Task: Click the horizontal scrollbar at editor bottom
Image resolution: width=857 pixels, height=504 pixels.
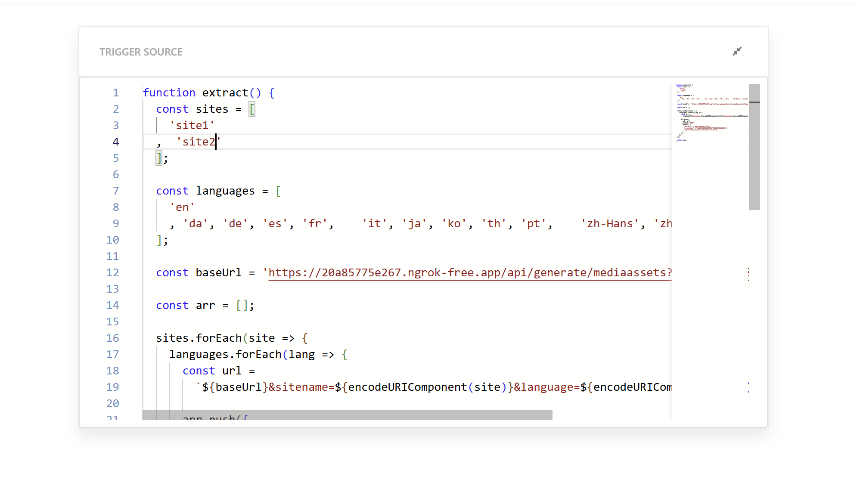Action: (347, 414)
